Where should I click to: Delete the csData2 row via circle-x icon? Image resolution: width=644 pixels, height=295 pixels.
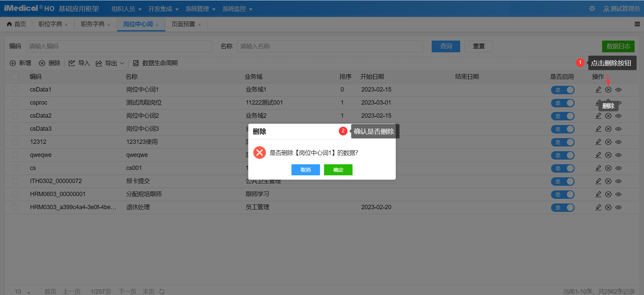[x=608, y=116]
